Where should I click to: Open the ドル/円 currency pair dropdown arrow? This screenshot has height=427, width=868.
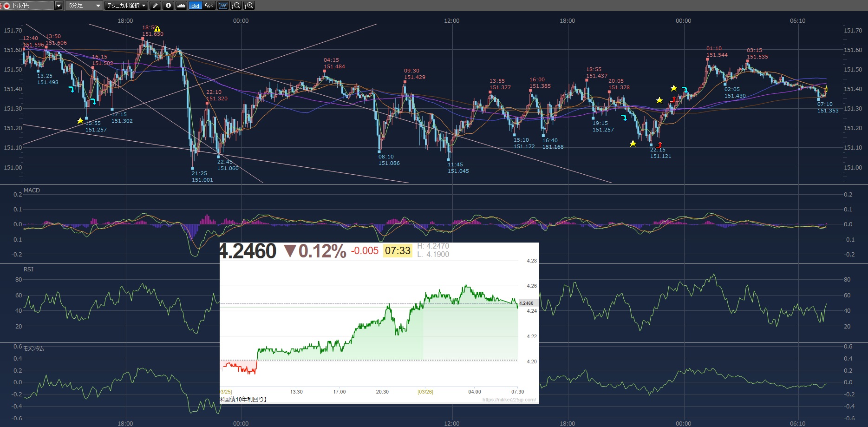pyautogui.click(x=59, y=6)
